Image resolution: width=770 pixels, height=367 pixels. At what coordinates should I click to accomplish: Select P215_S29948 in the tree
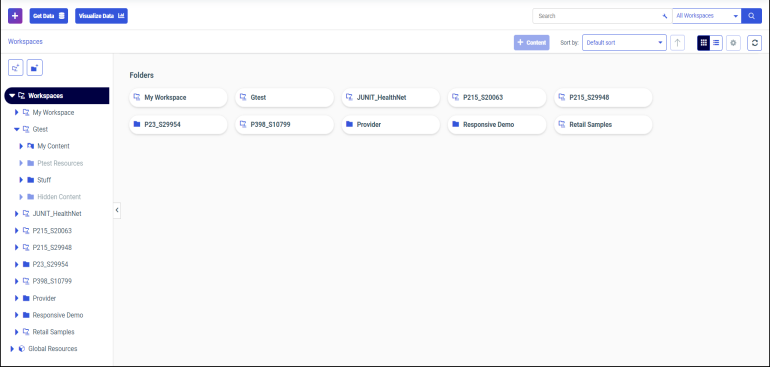[52, 247]
